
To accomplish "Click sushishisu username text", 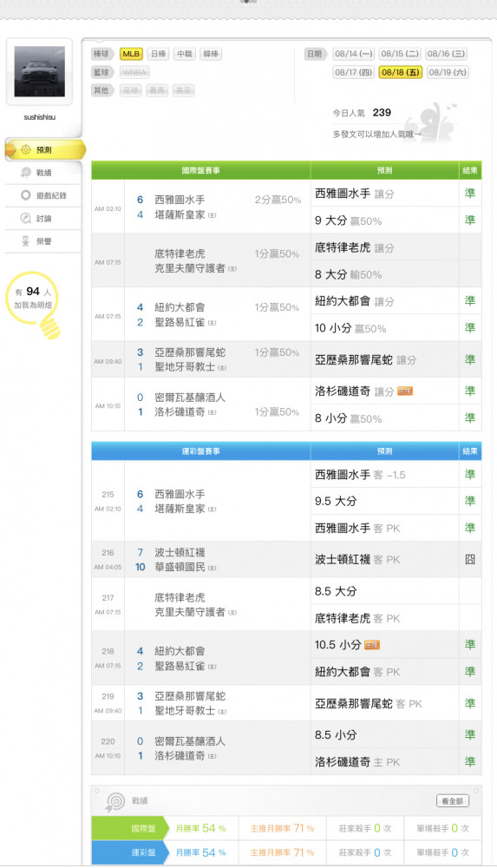I will (39, 117).
